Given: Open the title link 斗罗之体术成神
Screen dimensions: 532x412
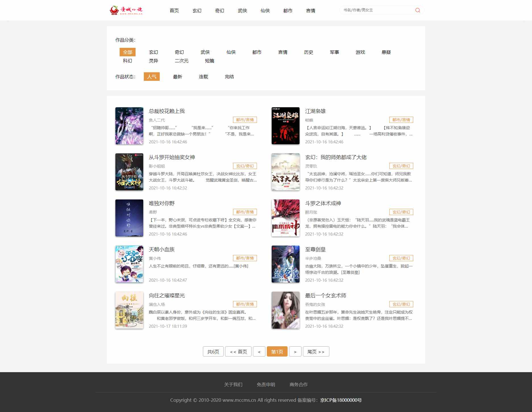Looking at the screenshot, I should pos(323,203).
